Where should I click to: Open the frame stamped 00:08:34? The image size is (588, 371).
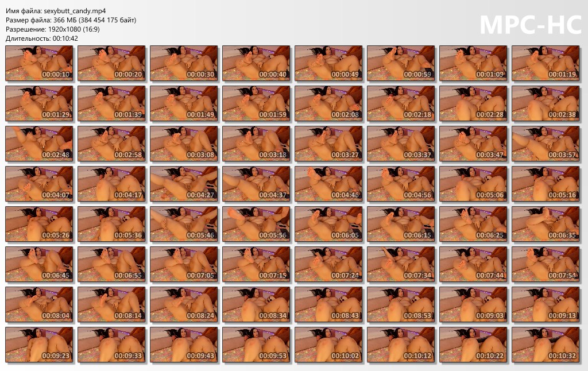click(256, 304)
